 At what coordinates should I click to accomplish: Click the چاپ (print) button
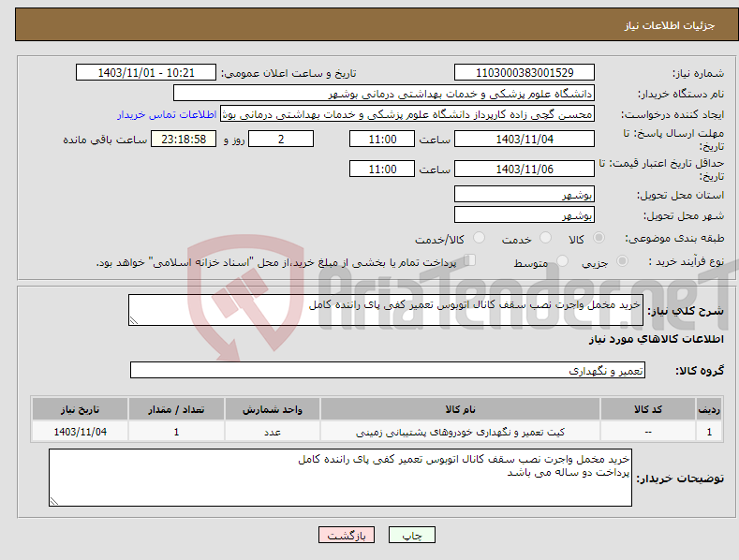pyautogui.click(x=411, y=535)
